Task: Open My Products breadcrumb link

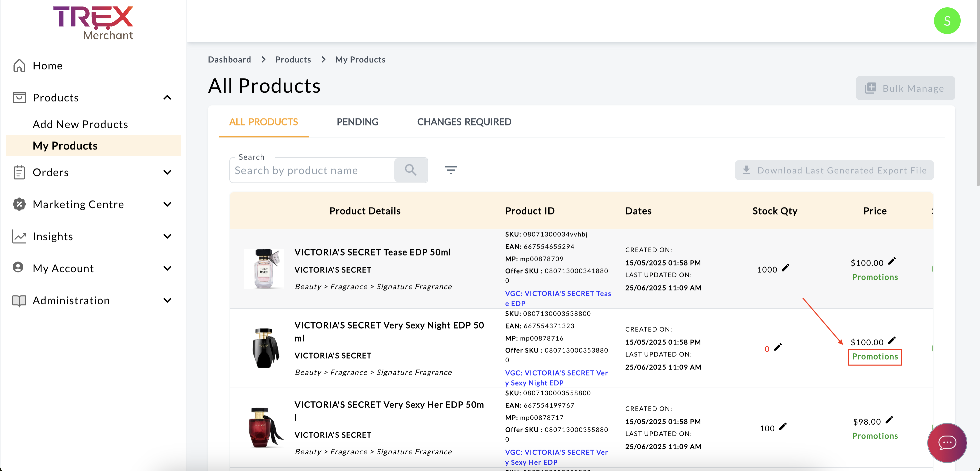Action: pos(360,59)
